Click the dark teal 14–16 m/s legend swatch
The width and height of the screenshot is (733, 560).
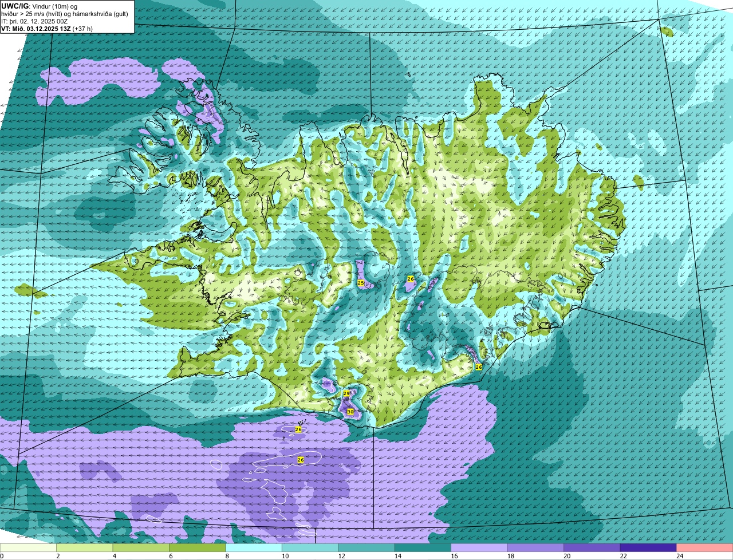[423, 547]
